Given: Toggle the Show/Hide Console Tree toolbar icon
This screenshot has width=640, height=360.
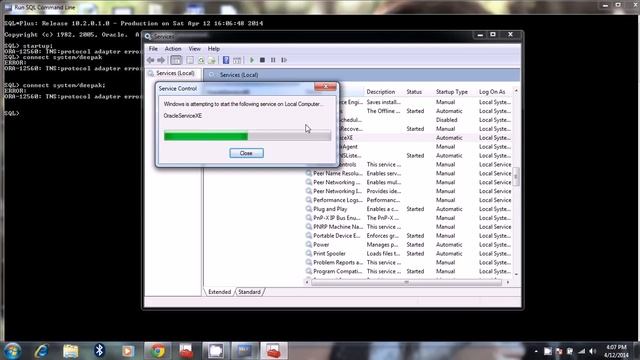Looking at the screenshot, I should point(176,60).
